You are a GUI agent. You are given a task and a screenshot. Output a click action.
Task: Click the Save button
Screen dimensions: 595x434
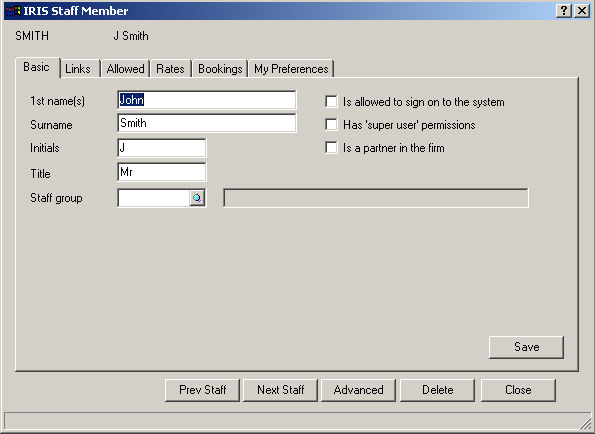coord(526,347)
